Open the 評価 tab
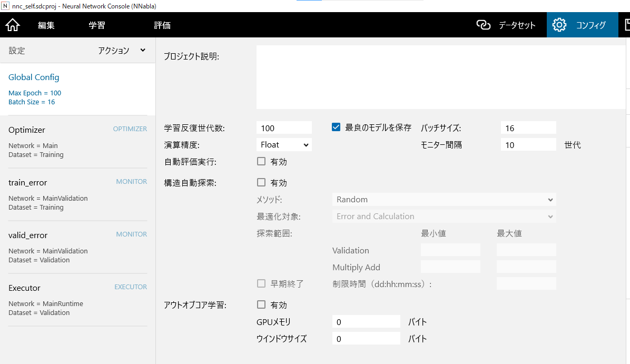 (x=162, y=25)
